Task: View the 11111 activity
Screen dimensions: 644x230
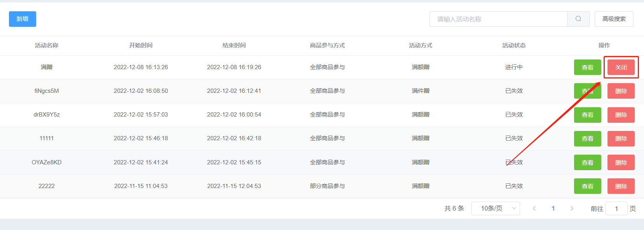Action: coord(588,139)
